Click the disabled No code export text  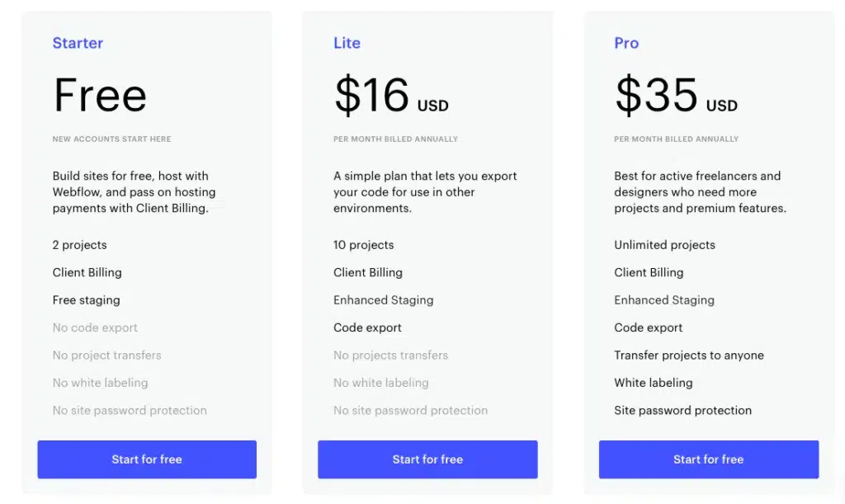[x=95, y=327]
